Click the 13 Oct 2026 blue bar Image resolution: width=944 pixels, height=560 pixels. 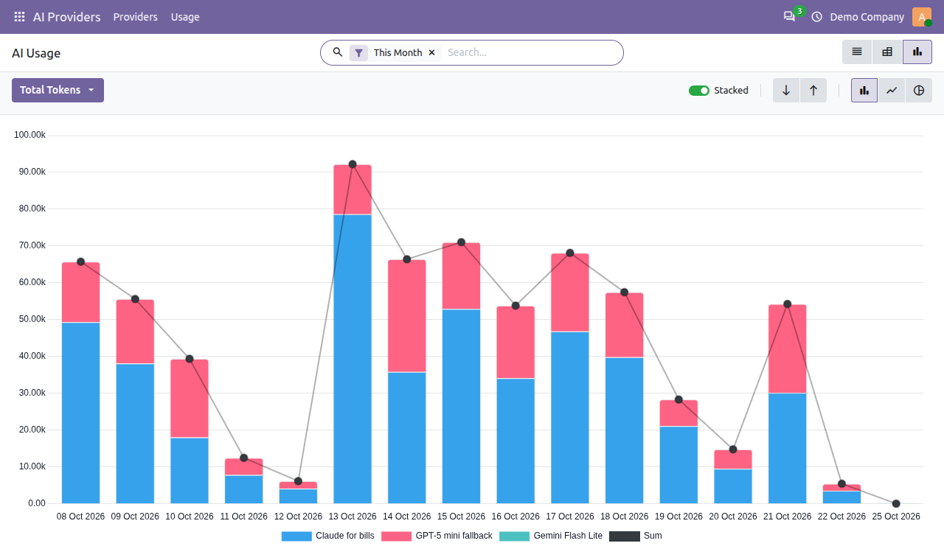(353, 359)
